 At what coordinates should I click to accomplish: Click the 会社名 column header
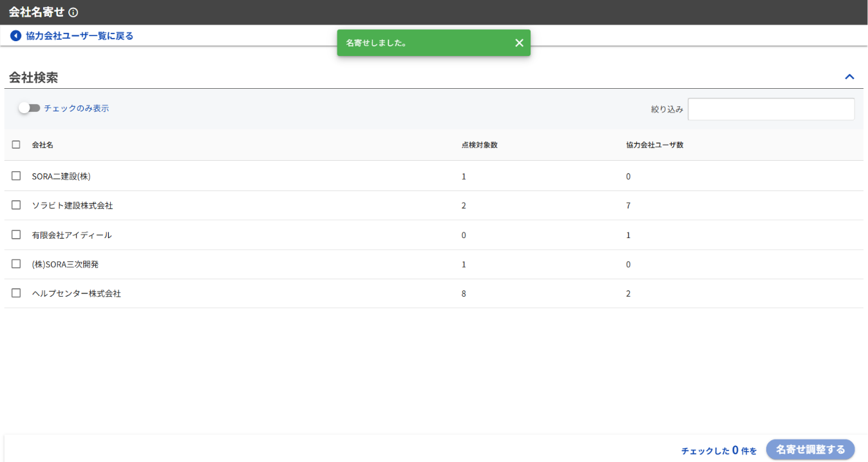tap(42, 145)
